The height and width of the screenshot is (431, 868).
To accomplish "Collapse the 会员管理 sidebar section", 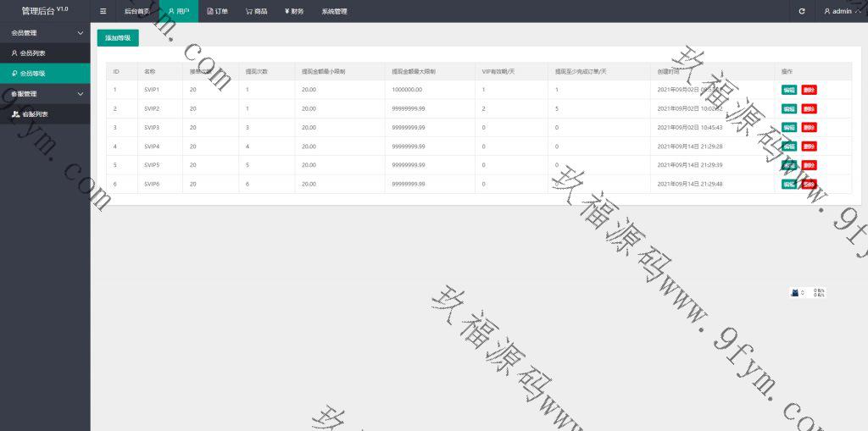I will point(81,33).
